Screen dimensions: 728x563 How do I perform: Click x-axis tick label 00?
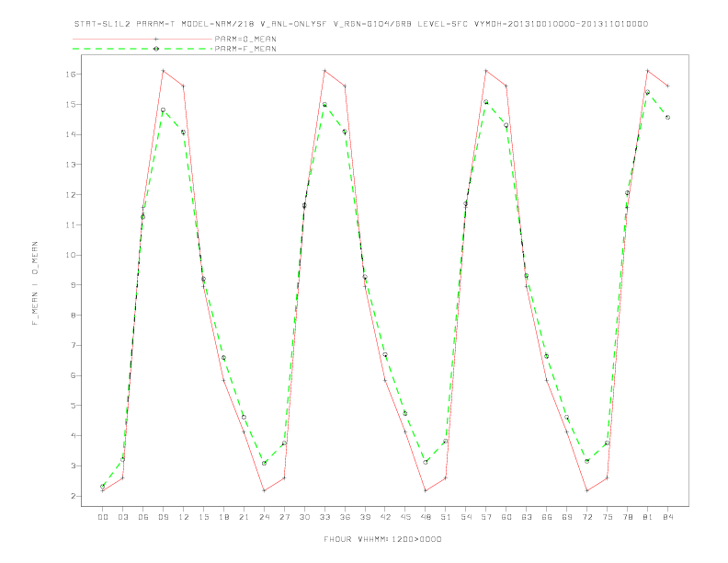[103, 517]
